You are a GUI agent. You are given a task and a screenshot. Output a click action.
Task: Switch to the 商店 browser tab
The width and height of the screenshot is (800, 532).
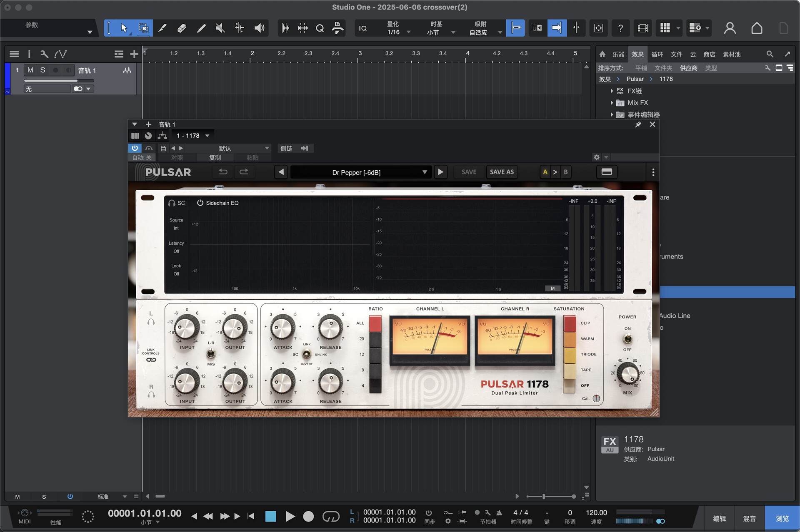(709, 54)
